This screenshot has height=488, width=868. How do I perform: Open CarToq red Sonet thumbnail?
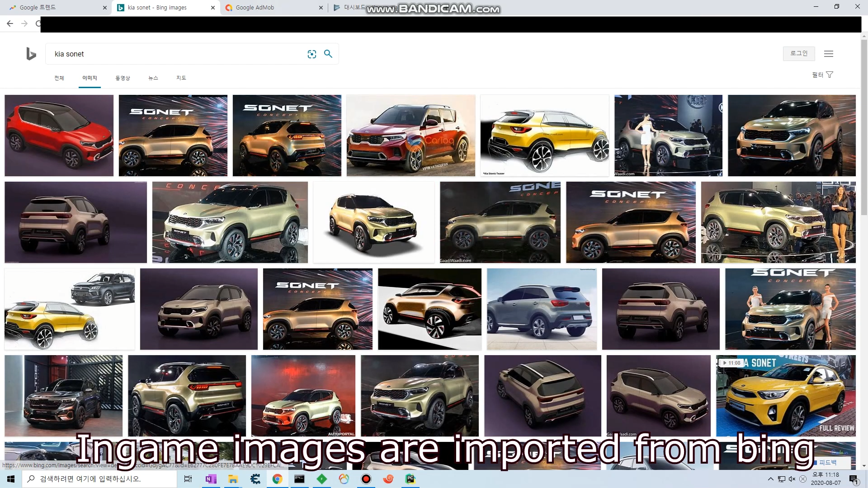[410, 136]
